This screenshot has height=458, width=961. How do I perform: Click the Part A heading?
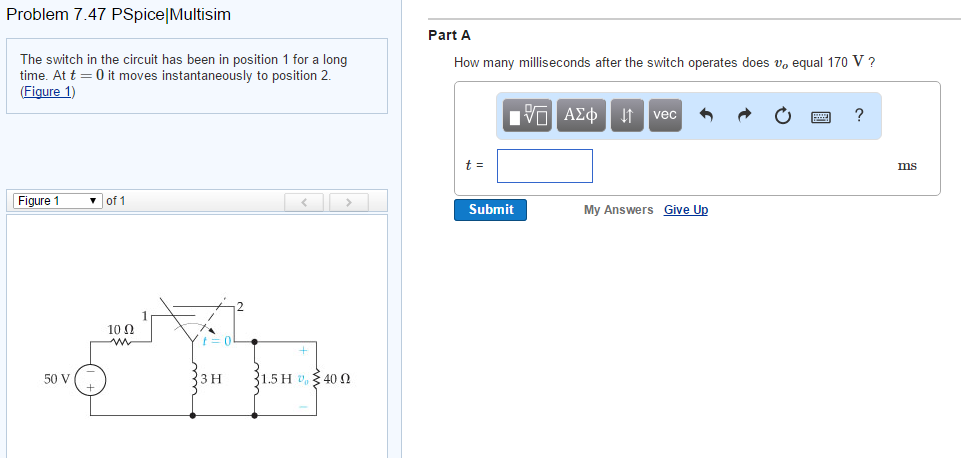coord(449,35)
